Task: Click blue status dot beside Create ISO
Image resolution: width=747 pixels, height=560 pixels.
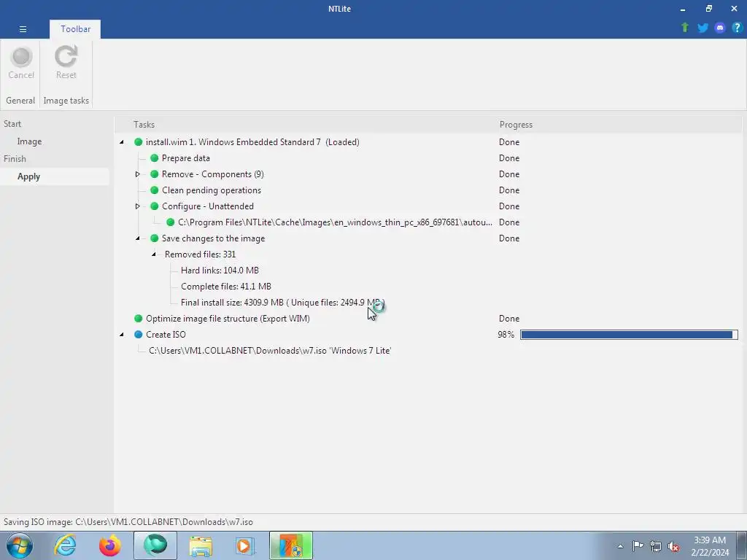Action: click(x=138, y=334)
